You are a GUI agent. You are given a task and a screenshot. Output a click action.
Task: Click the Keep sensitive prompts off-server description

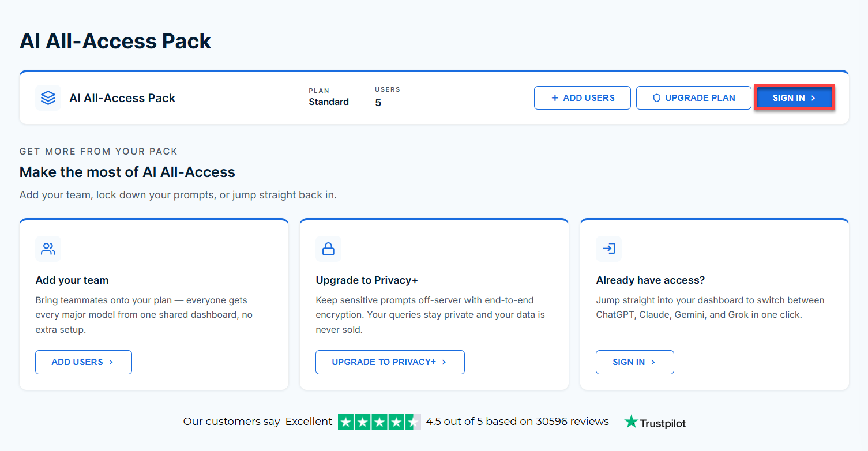click(430, 315)
